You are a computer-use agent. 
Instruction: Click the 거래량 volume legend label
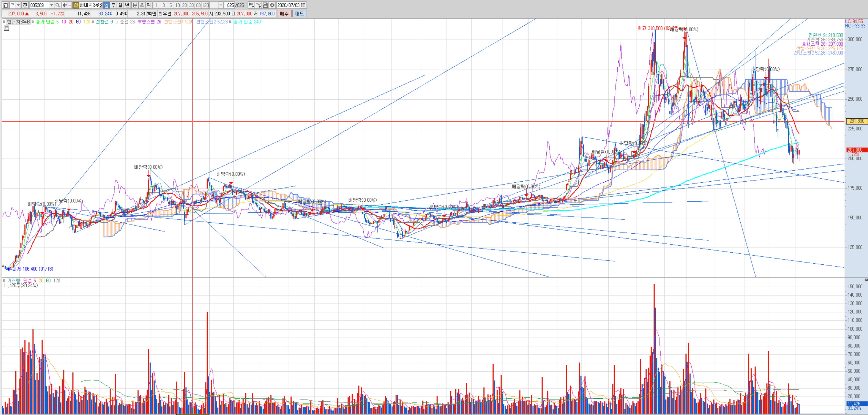(13, 280)
